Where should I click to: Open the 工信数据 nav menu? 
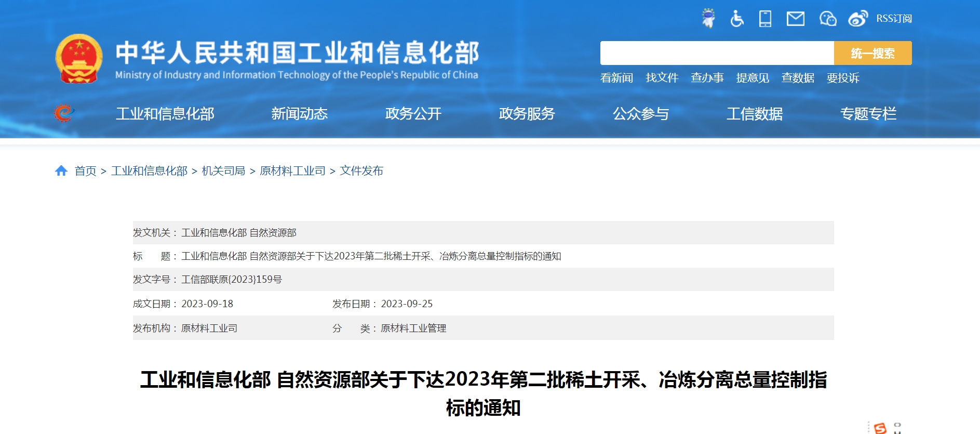(x=755, y=113)
